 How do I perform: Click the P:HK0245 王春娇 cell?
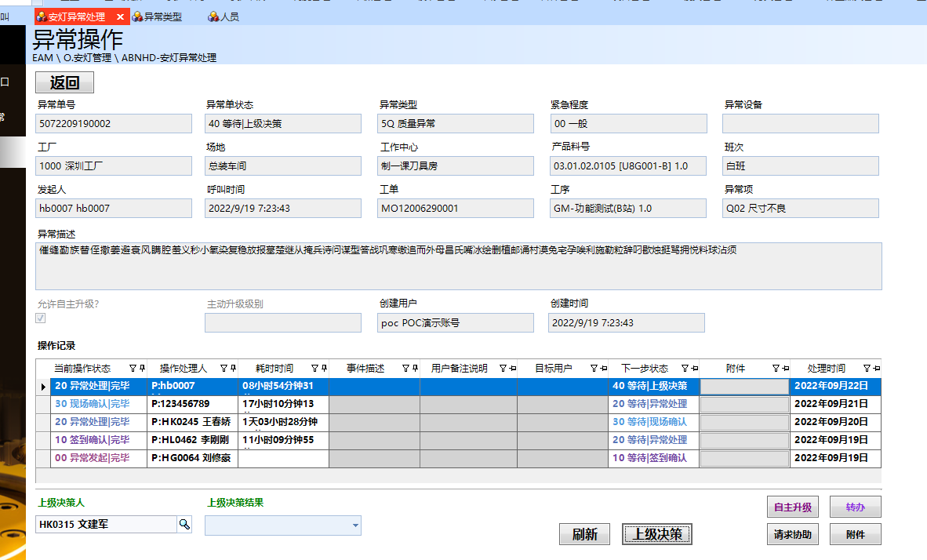click(x=193, y=422)
